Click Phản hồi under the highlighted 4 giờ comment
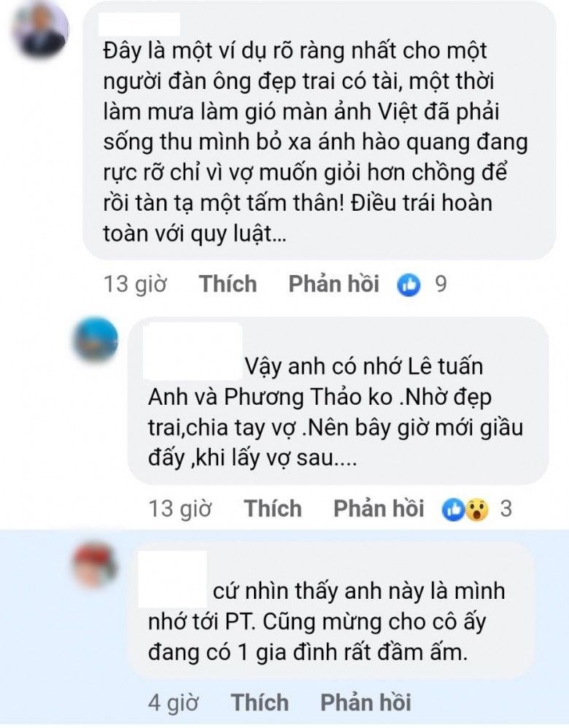The width and height of the screenshot is (569, 728). 366,702
